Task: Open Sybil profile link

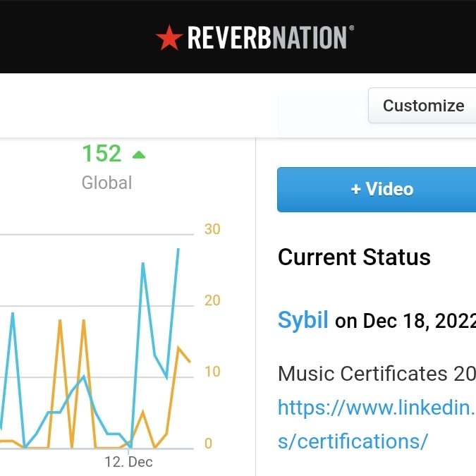Action: [x=303, y=320]
